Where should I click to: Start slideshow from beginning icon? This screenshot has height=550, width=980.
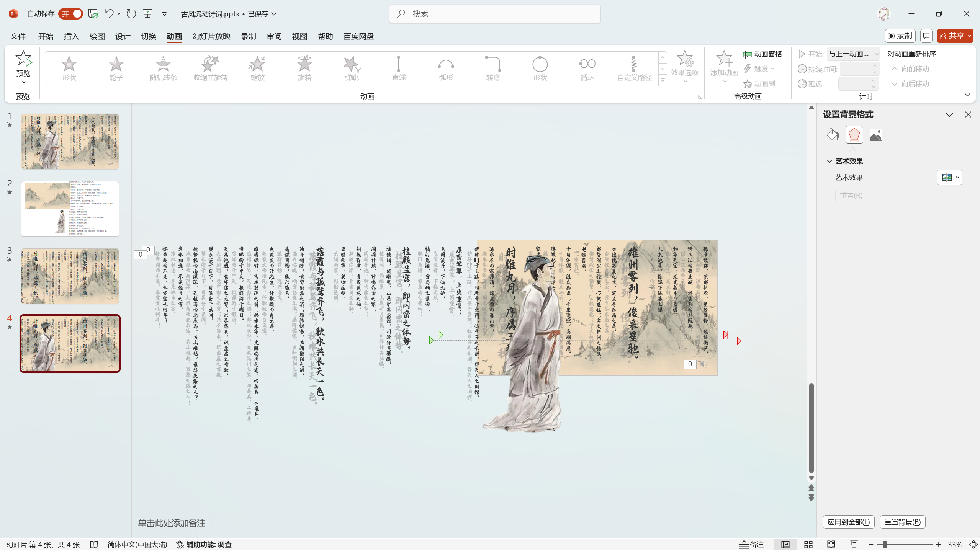(148, 14)
